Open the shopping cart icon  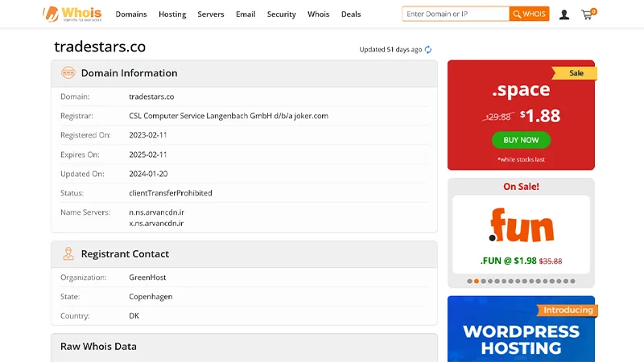[587, 14]
